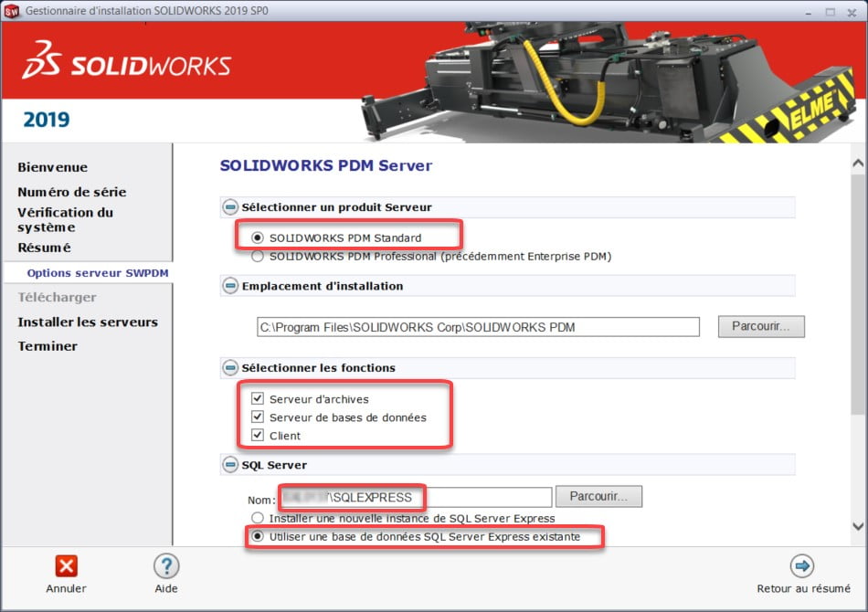Select the Installer les serveurs step

(88, 322)
